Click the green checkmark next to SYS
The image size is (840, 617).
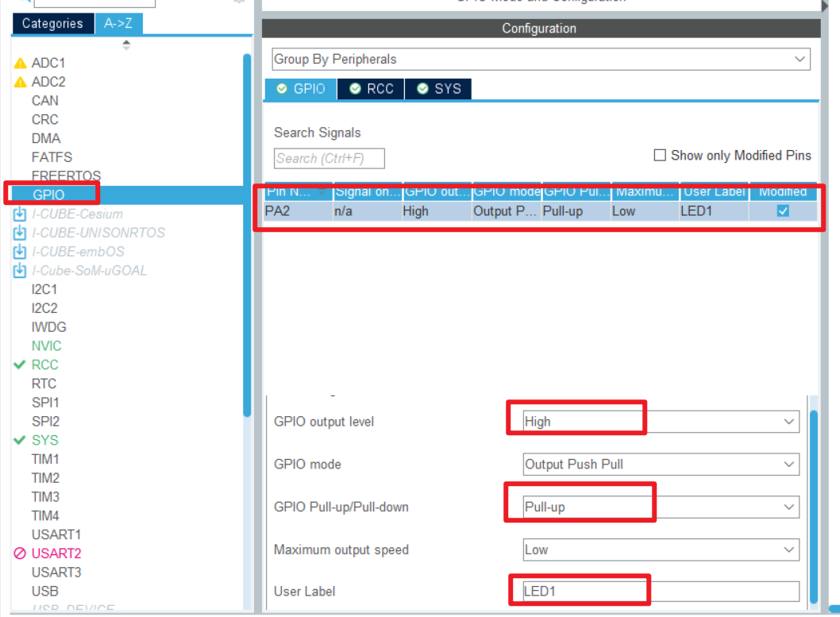[x=19, y=440]
